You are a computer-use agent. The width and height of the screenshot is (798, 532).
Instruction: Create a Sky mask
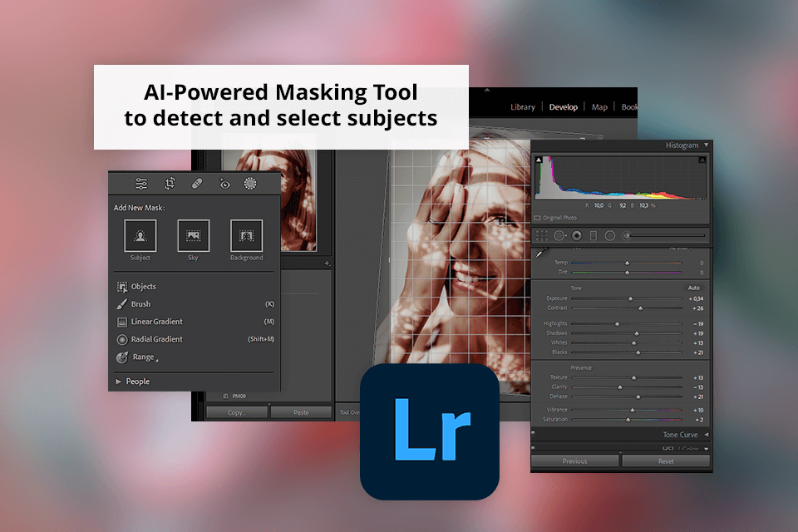coord(194,236)
